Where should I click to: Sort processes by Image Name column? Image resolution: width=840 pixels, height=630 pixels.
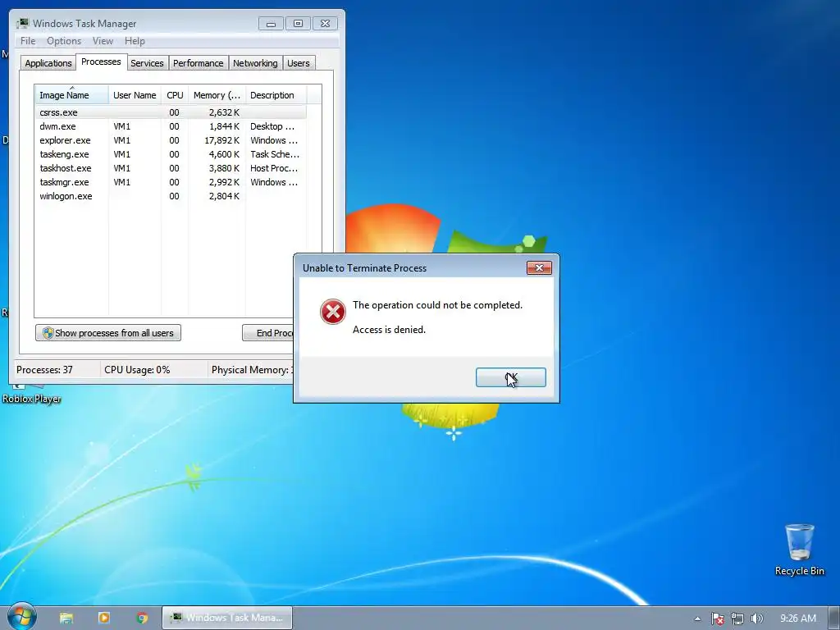pos(72,95)
